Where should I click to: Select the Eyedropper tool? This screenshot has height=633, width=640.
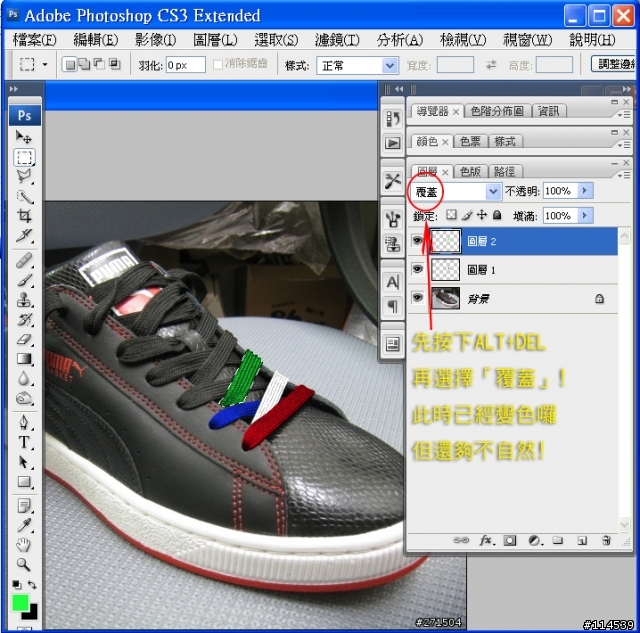pos(24,525)
